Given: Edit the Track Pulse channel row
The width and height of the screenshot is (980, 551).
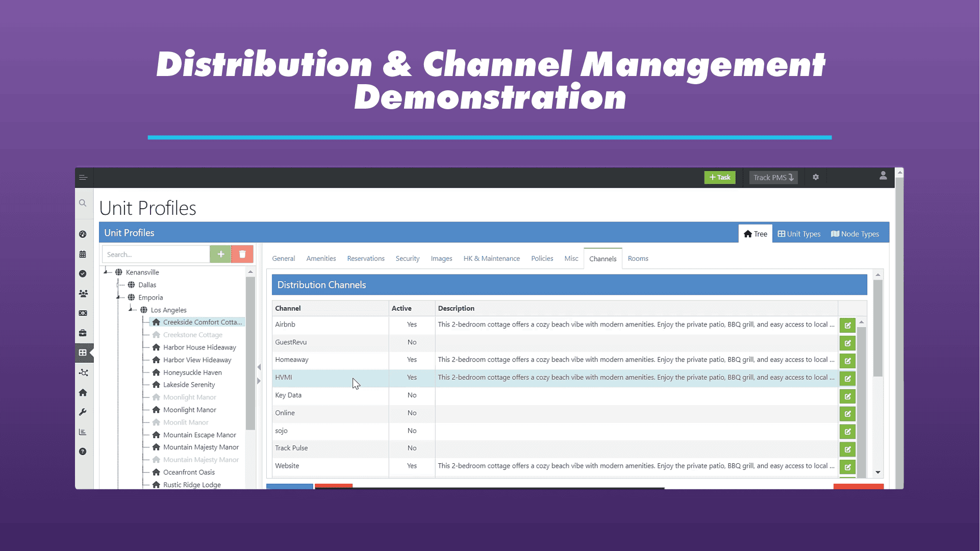Looking at the screenshot, I should [847, 449].
